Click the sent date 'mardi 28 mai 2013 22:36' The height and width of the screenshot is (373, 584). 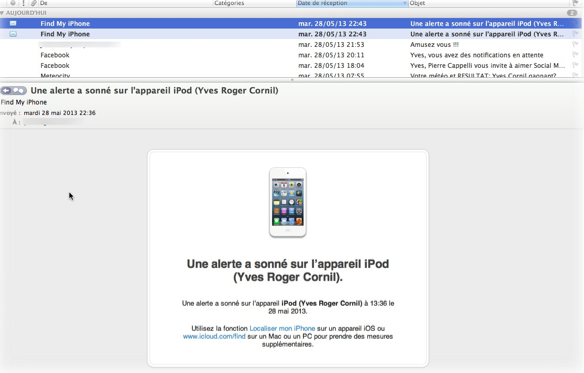pos(60,113)
